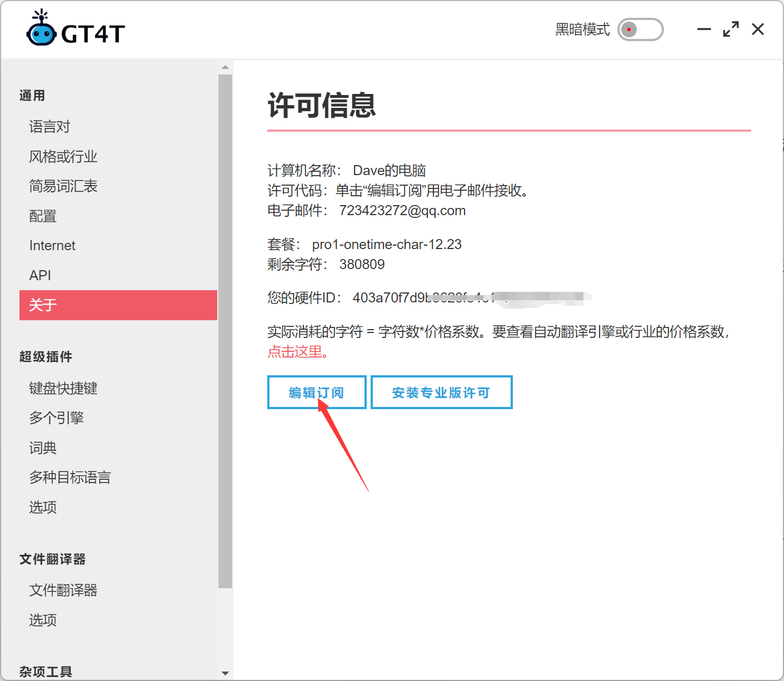Screen dimensions: 784x681
Task: Toggle the 黑暗模式 dark mode switch
Action: (x=641, y=29)
